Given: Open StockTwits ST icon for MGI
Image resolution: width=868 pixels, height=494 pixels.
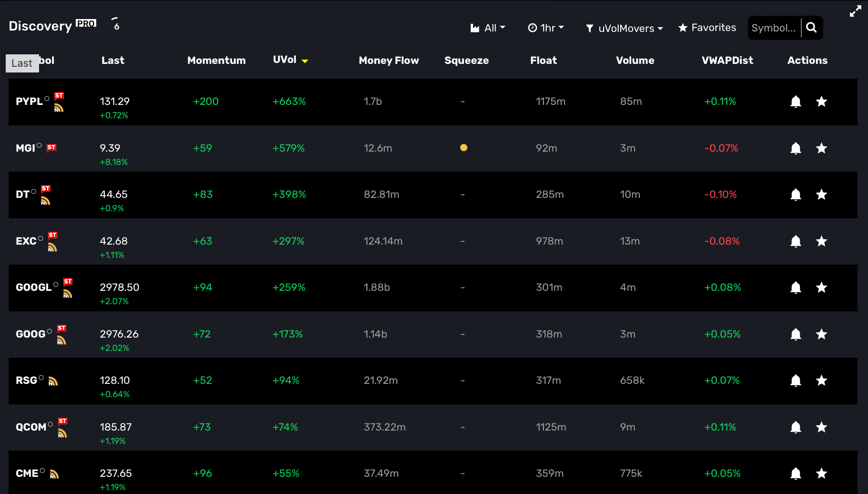Looking at the screenshot, I should coord(51,148).
